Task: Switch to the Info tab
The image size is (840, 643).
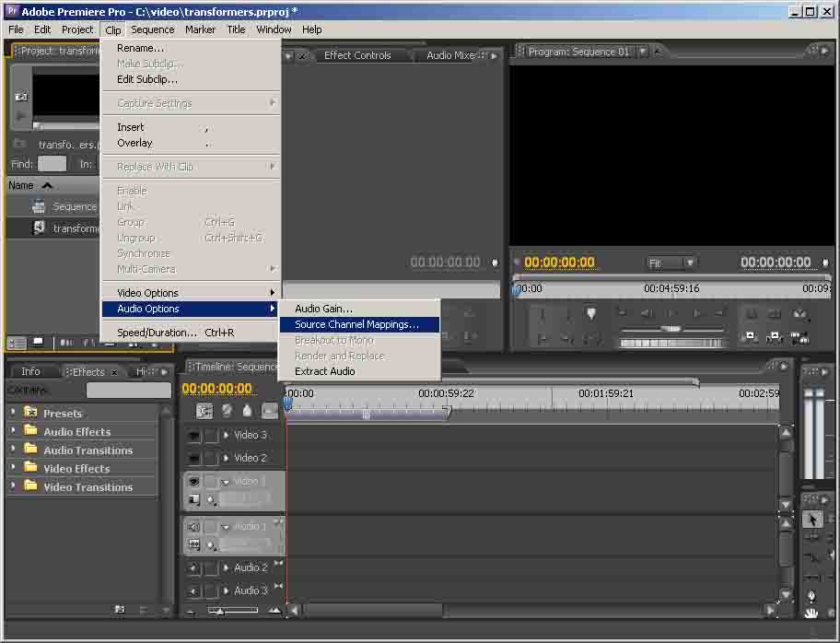Action: coord(30,371)
